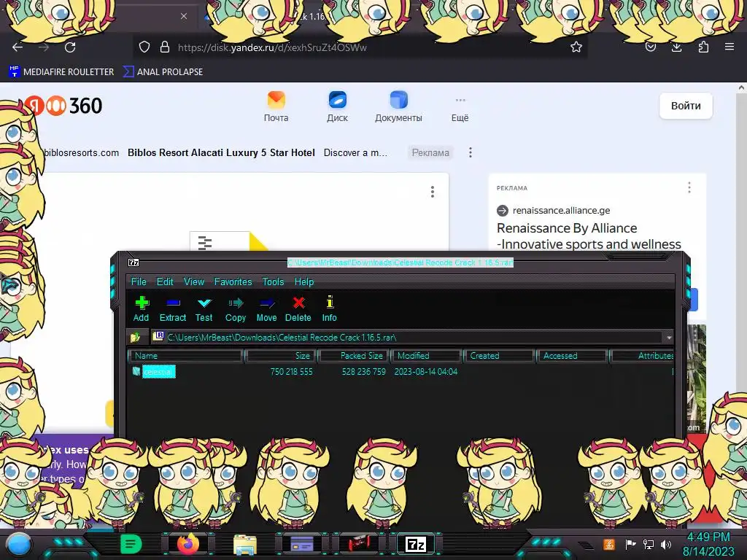Click the 7z icon in window title bar
The width and height of the screenshot is (747, 560).
coord(133,262)
